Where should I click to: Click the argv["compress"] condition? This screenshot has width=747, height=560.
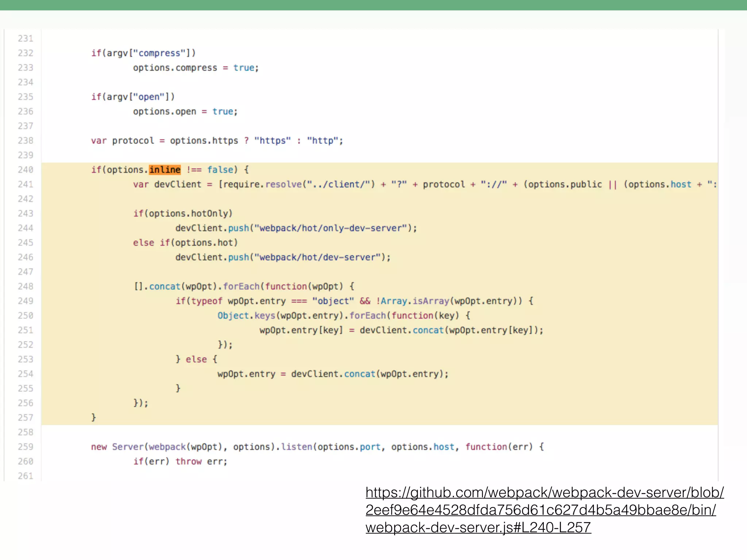pos(143,53)
